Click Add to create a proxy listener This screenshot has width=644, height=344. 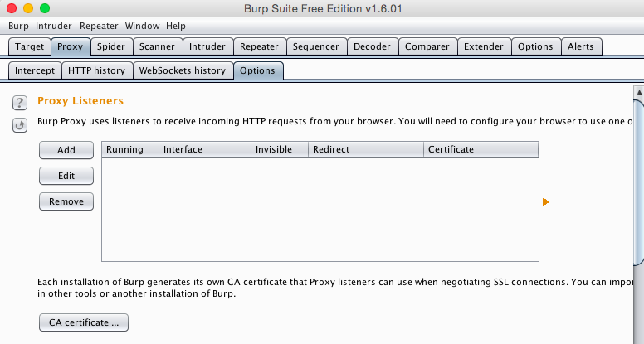[66, 150]
